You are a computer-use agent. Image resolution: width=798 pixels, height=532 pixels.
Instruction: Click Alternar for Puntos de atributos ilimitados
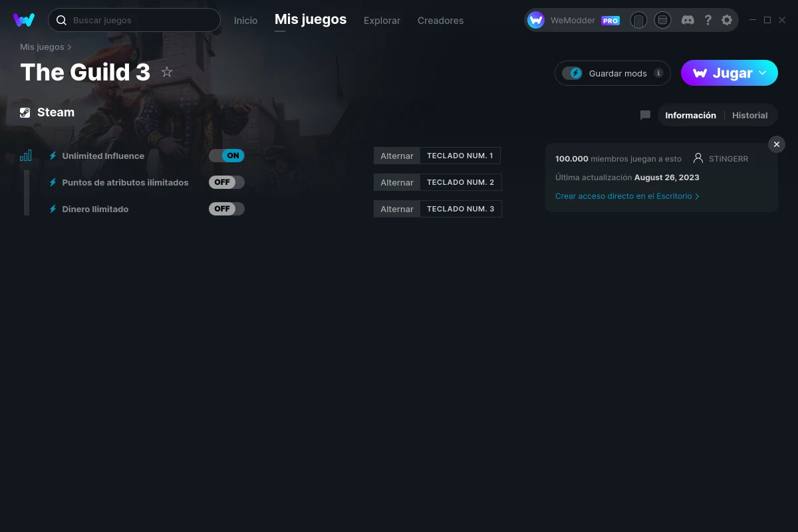tap(397, 182)
